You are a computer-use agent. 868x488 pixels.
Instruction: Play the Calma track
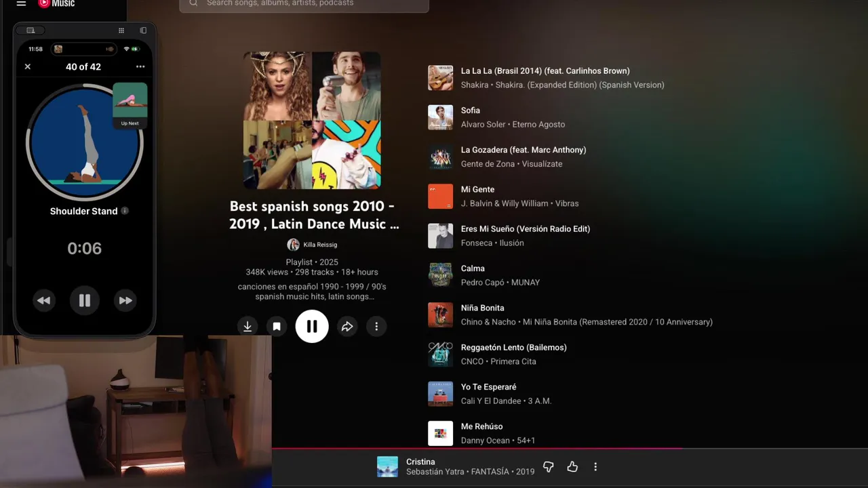(473, 268)
